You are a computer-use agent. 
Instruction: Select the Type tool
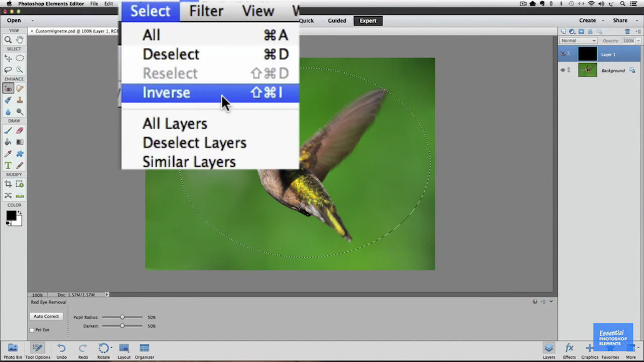[x=7, y=165]
